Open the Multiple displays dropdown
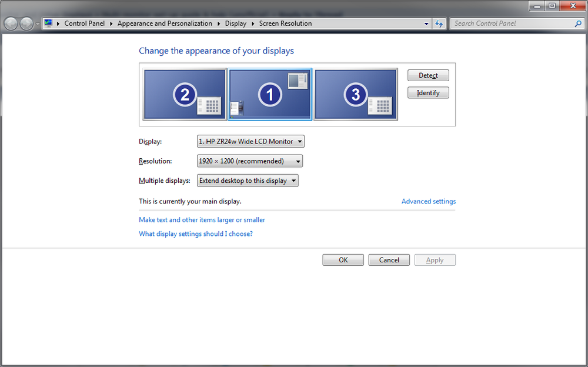The width and height of the screenshot is (588, 367). point(248,181)
